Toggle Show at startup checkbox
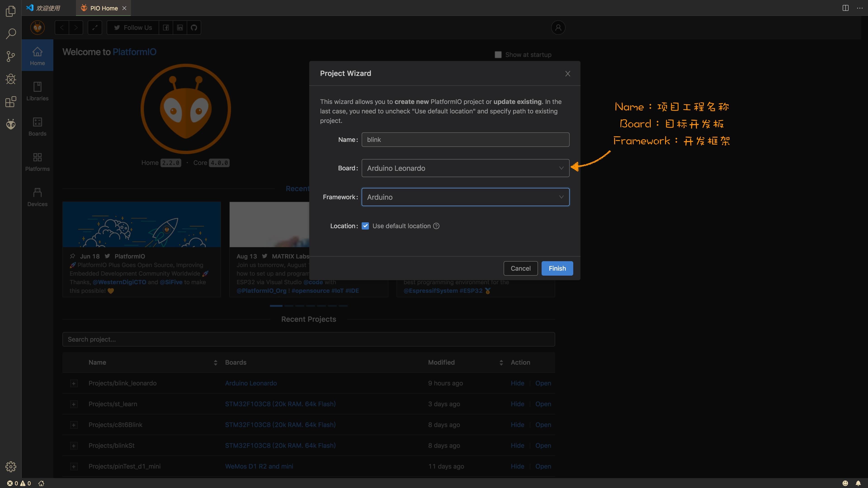This screenshot has height=488, width=868. 498,54
